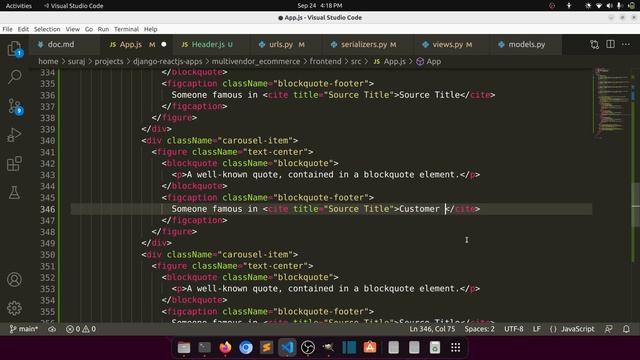640x360 pixels.
Task: Open the Manage gear settings icon
Action: tap(14, 308)
